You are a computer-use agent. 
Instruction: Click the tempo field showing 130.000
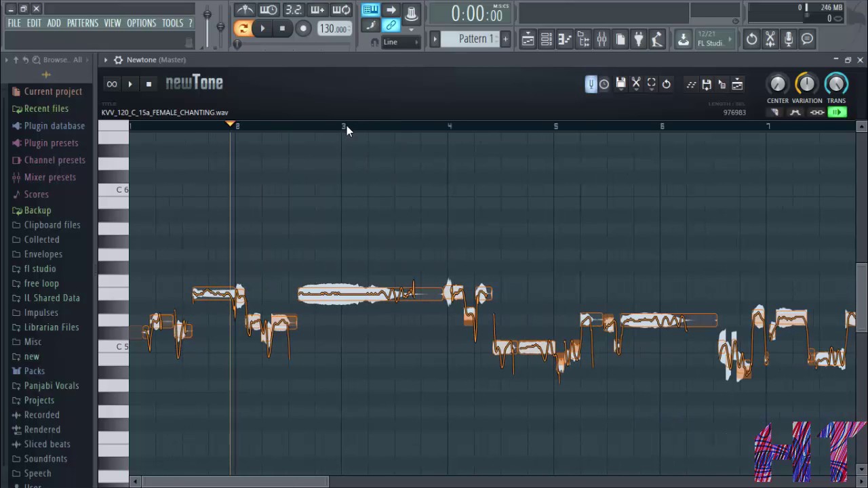pyautogui.click(x=335, y=28)
